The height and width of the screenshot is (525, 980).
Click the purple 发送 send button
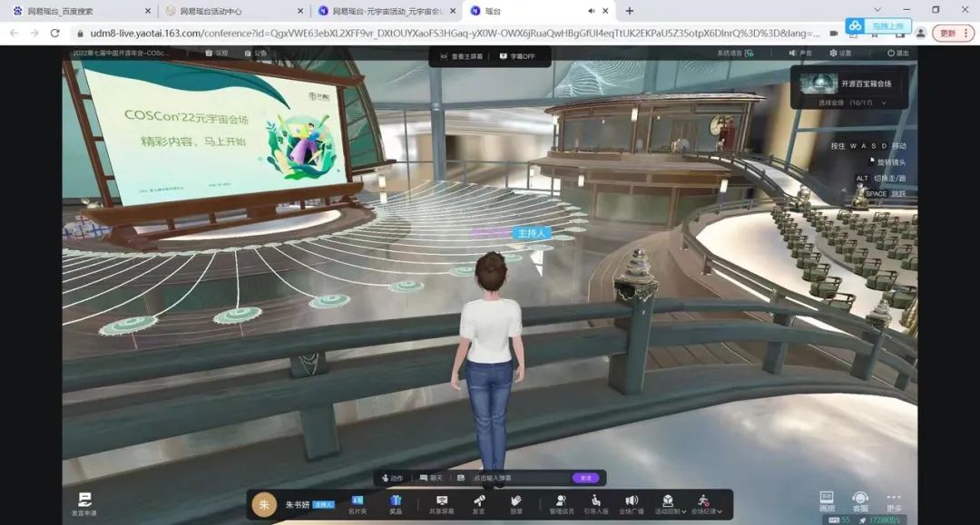585,478
